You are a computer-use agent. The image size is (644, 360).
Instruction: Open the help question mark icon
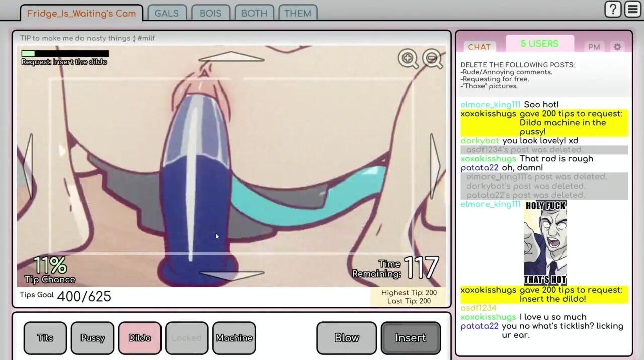tap(612, 9)
